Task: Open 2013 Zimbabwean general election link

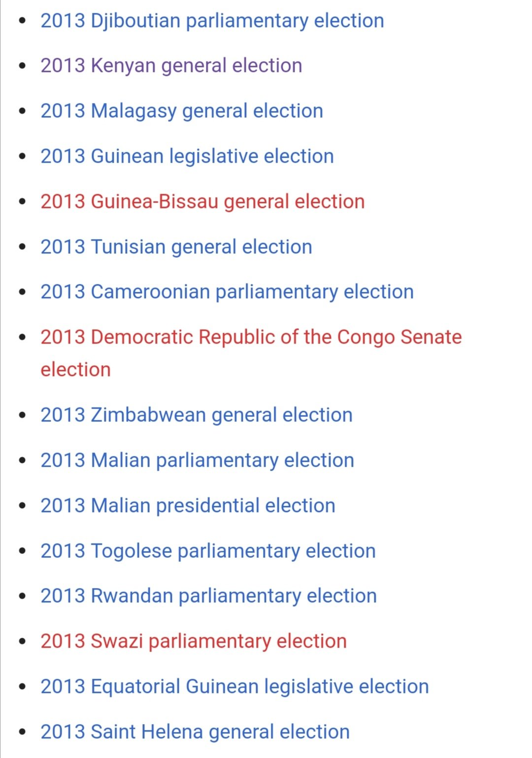Action: coord(196,415)
